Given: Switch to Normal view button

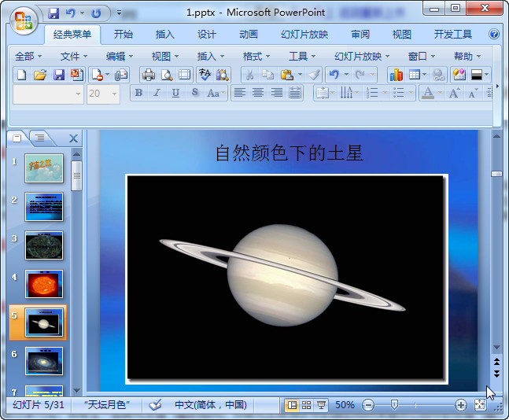Looking at the screenshot, I should point(292,405).
